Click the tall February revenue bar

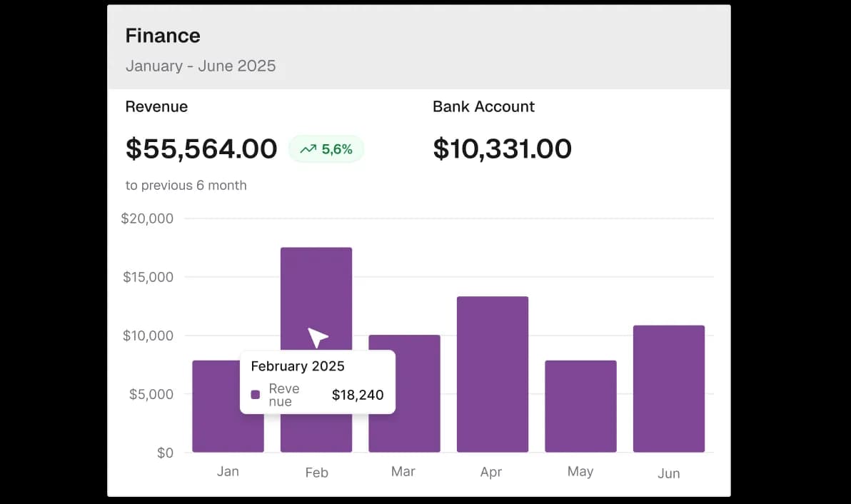(316, 293)
